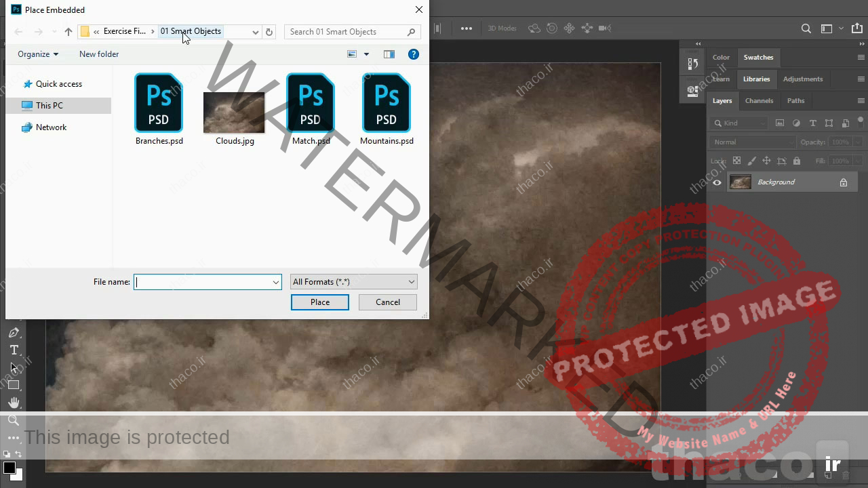Click 3D Mode pan camera icon
The height and width of the screenshot is (488, 868).
(570, 28)
